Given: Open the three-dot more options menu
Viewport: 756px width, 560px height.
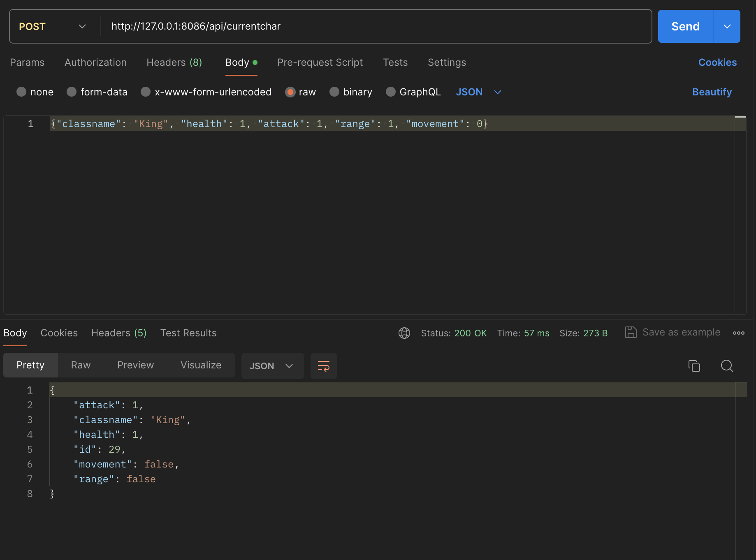Looking at the screenshot, I should point(738,333).
